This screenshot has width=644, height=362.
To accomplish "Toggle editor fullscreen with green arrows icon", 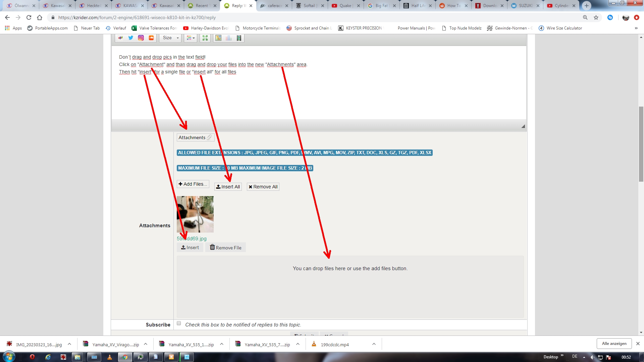I will (205, 38).
